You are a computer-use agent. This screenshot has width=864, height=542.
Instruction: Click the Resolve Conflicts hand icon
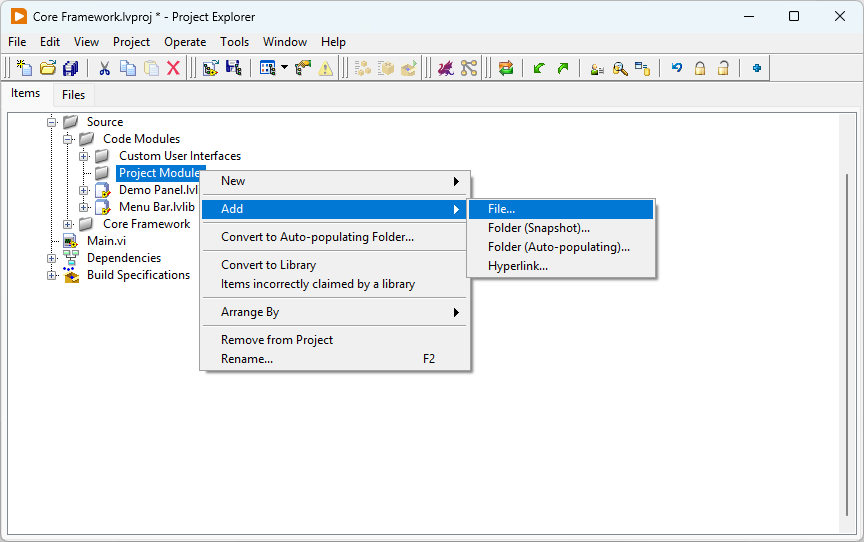point(303,68)
